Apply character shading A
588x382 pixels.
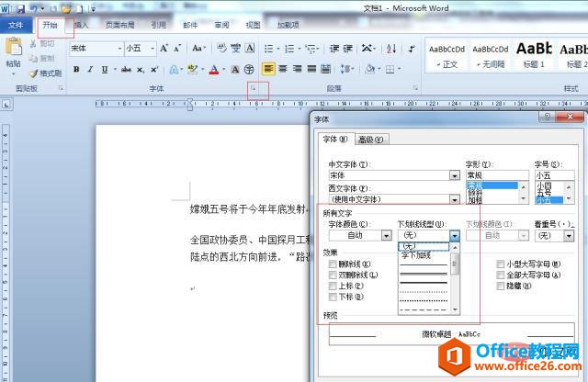click(235, 70)
